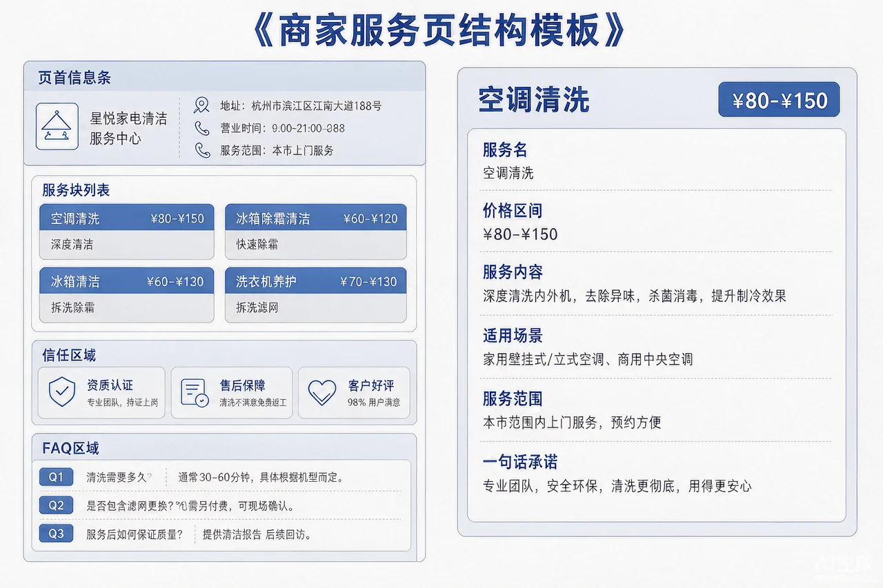The height and width of the screenshot is (588, 883).
Task: Click the ¥60-¥120 price on 冰箱除霜清洁
Action: pyautogui.click(x=370, y=219)
